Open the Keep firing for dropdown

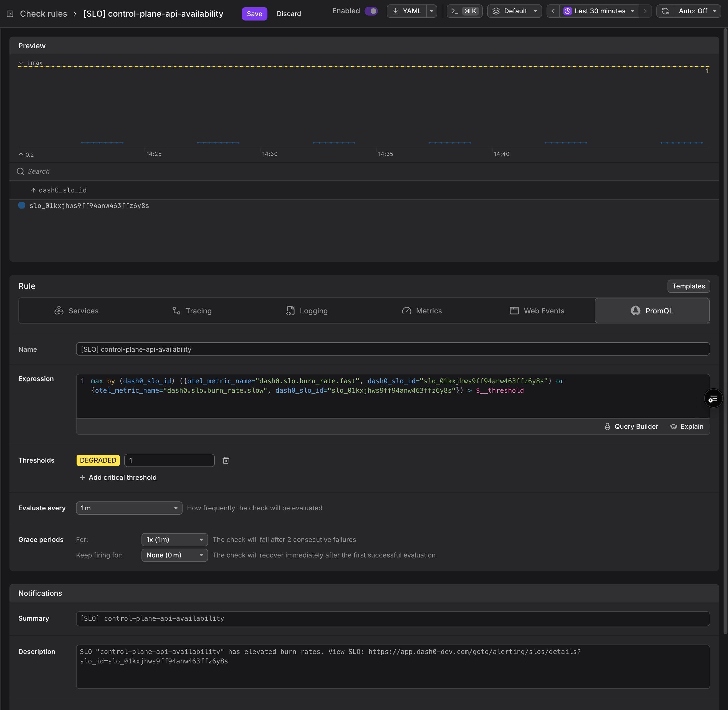pos(175,555)
